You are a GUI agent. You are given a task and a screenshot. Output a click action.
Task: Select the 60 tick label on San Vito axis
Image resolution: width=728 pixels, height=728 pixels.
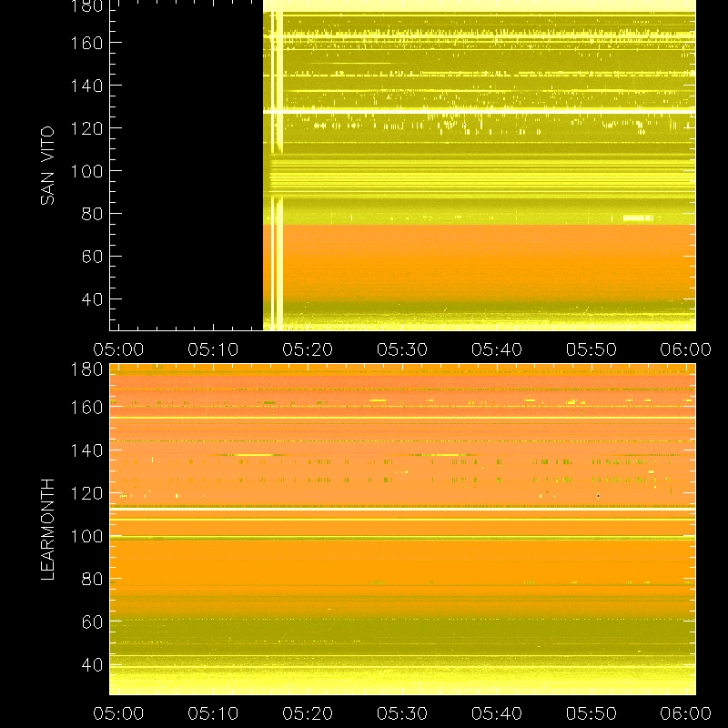tap(92, 257)
